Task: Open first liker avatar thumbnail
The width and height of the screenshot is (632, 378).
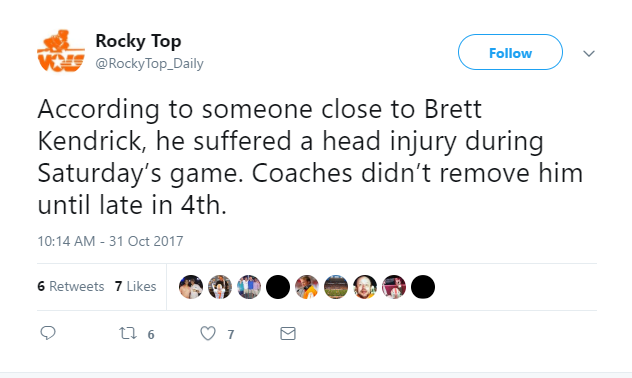Action: coord(191,287)
